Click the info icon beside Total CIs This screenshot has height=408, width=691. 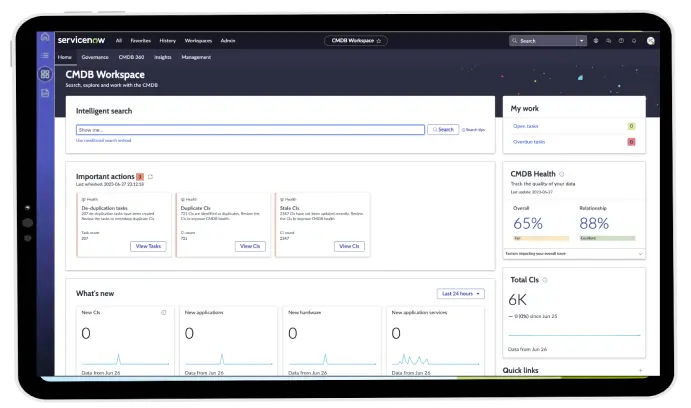tap(545, 280)
